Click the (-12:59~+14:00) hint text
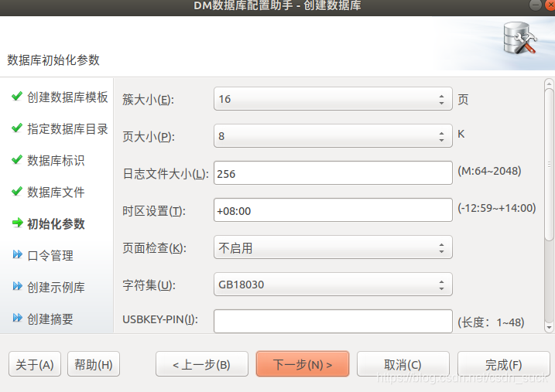This screenshot has width=555, height=392. point(497,208)
